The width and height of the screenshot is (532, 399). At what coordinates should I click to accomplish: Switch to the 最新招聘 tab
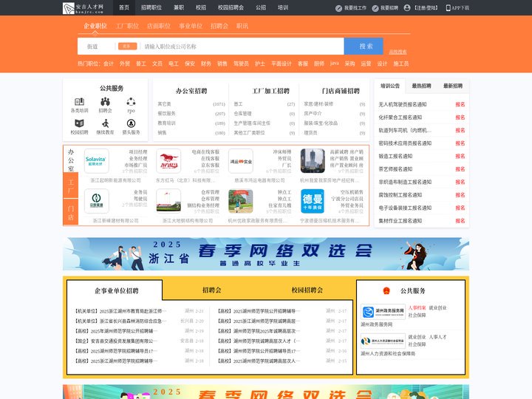pyautogui.click(x=453, y=86)
